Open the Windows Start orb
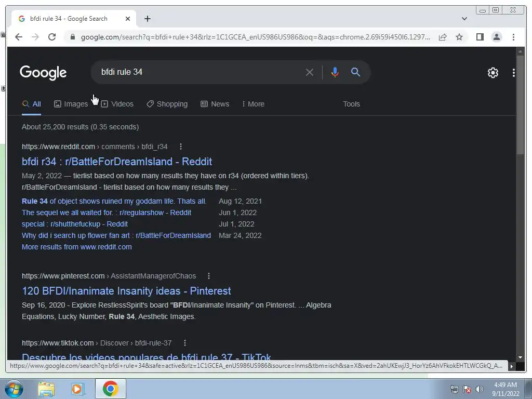The image size is (532, 399). click(14, 389)
